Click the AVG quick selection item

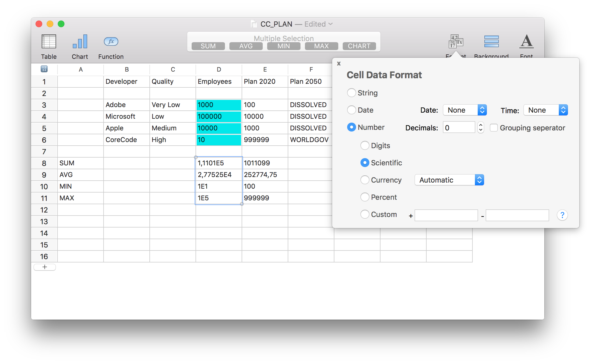coord(246,46)
